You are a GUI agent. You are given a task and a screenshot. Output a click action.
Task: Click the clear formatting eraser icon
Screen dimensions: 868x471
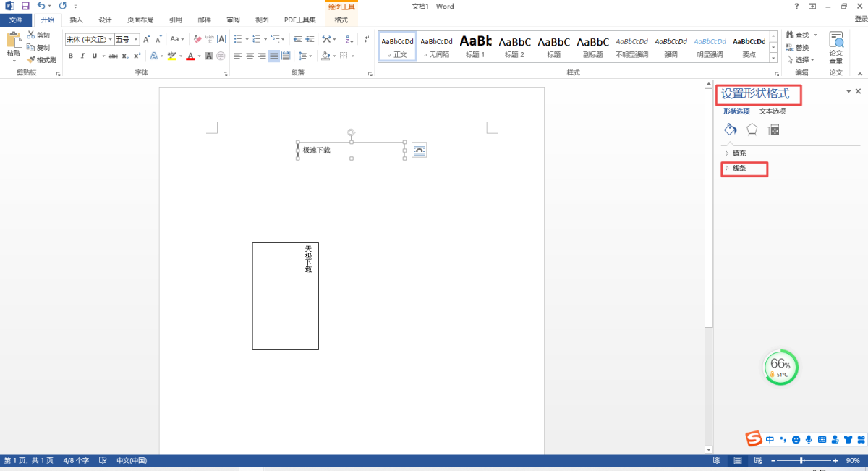tap(197, 39)
